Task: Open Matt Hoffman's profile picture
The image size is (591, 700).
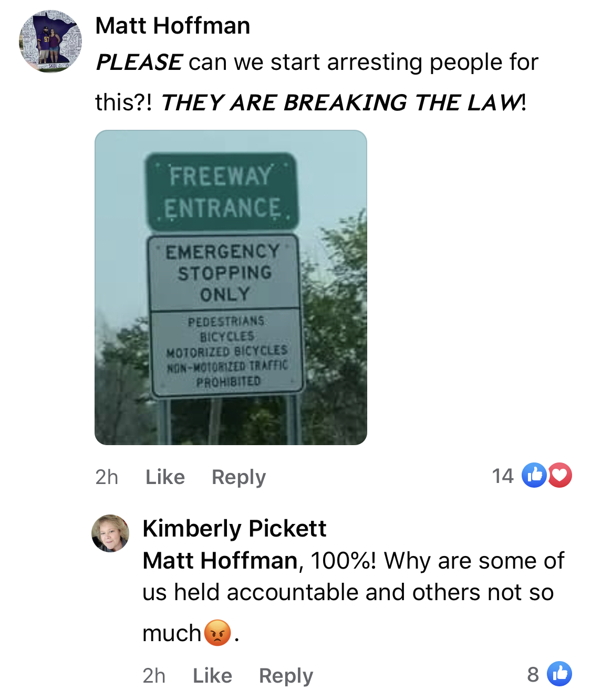Action: [x=50, y=42]
